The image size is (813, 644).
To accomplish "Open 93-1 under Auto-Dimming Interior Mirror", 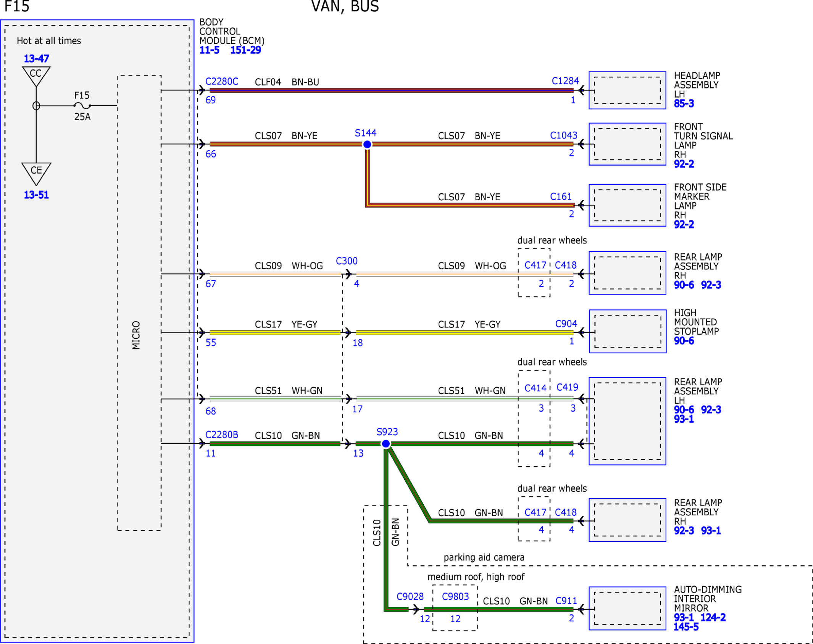I will click(684, 617).
